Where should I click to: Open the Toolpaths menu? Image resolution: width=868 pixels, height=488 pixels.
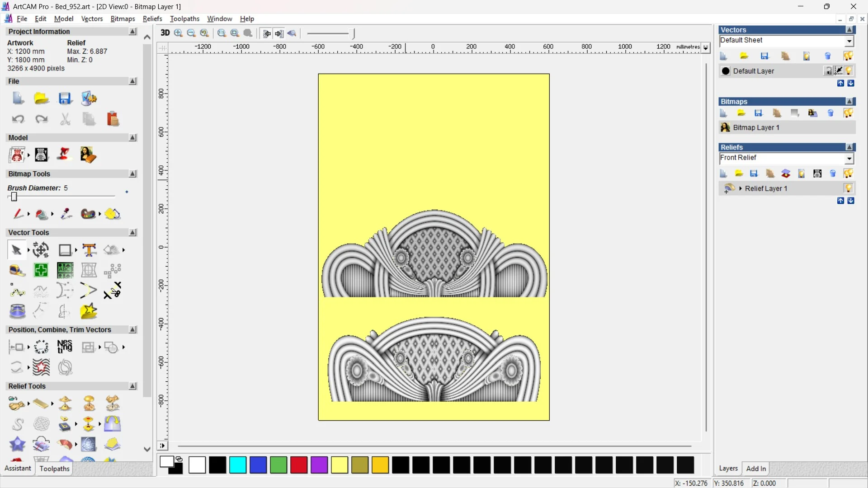[184, 19]
